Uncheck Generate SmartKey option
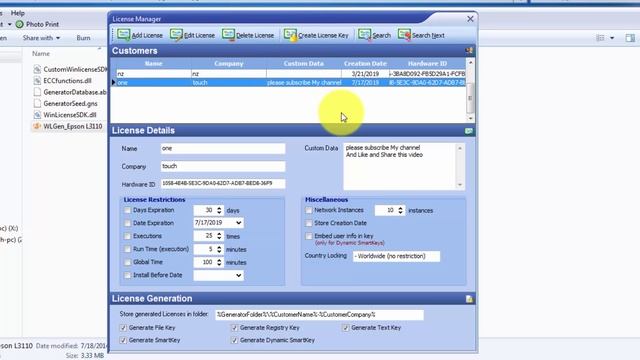The width and height of the screenshot is (640, 360). point(123,340)
